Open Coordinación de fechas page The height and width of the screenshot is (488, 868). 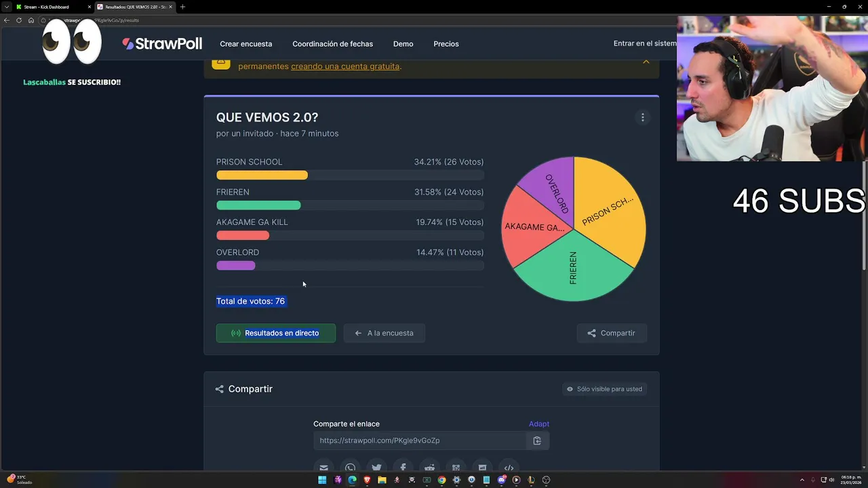click(x=333, y=44)
